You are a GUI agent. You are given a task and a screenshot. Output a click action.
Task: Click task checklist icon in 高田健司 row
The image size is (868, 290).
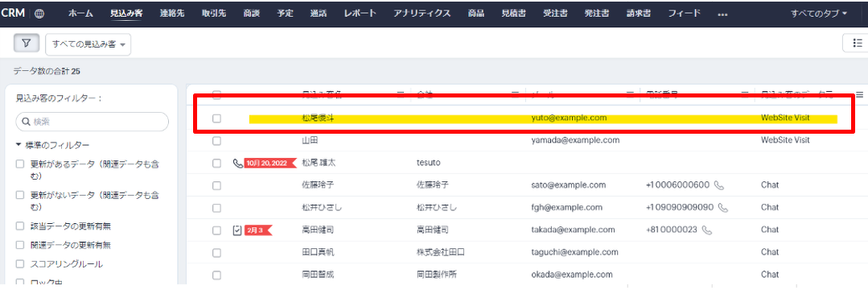click(x=237, y=230)
